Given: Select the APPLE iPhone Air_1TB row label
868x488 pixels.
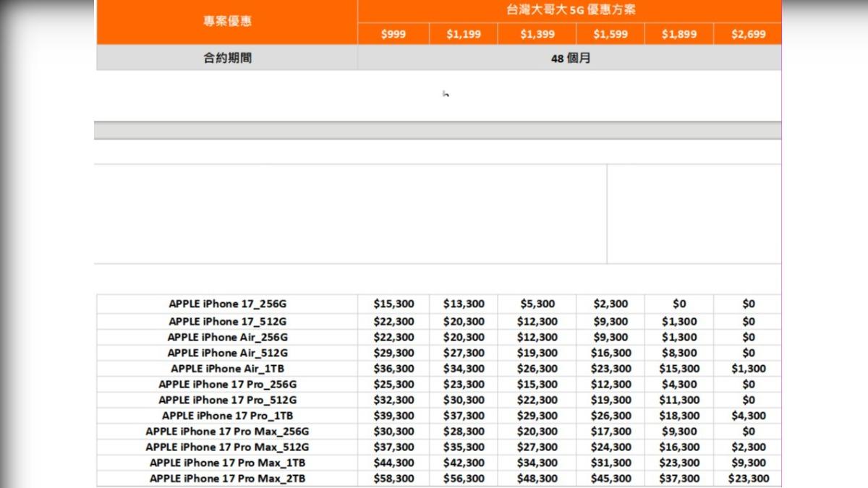Looking at the screenshot, I should click(x=227, y=369).
